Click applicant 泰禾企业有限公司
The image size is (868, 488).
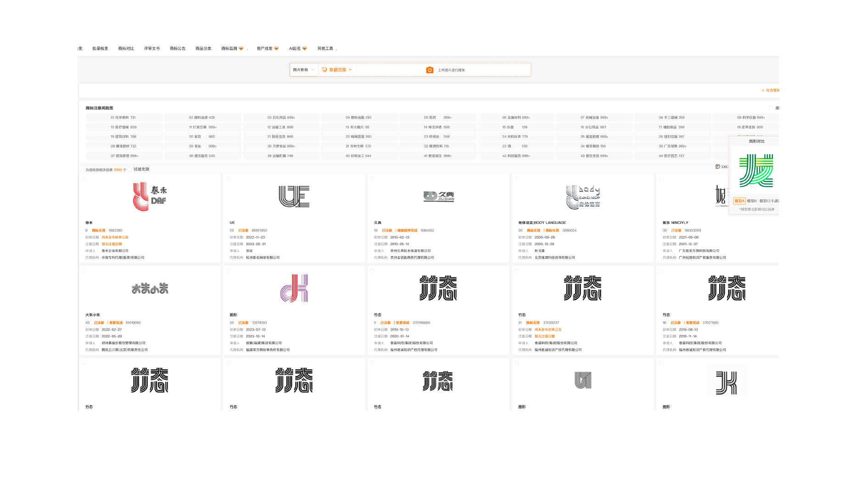115,251
